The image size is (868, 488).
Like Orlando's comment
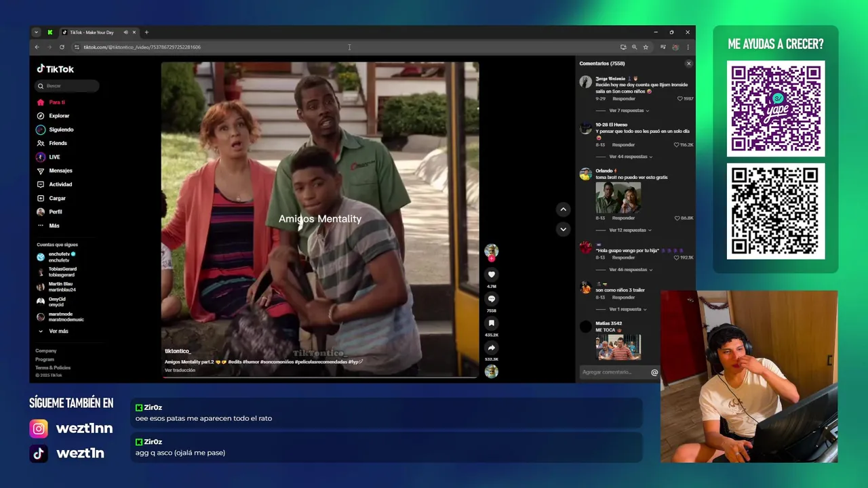point(677,218)
